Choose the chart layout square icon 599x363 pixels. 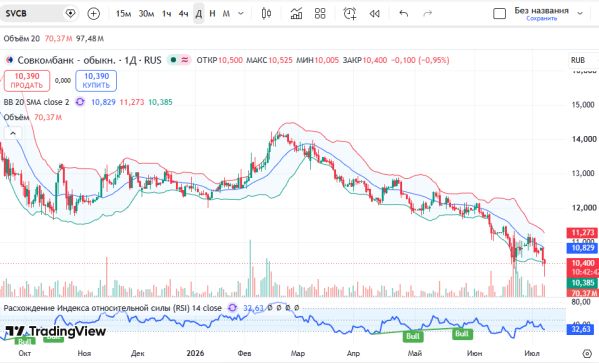499,14
